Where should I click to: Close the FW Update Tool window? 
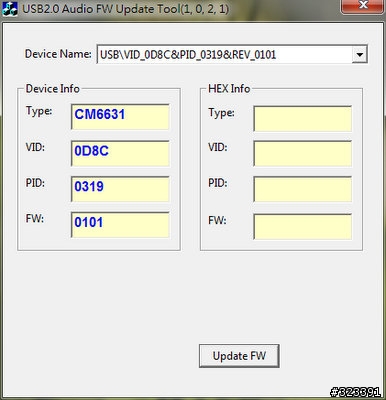[x=362, y=6]
